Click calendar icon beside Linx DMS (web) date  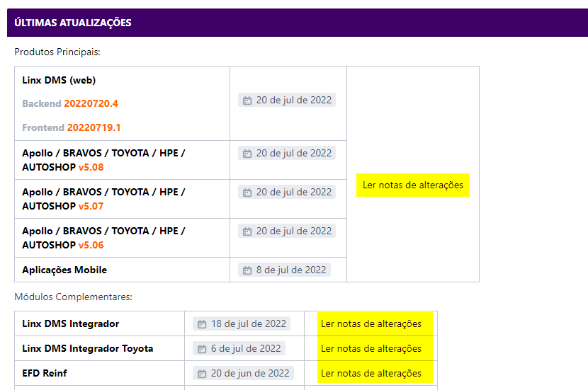[x=247, y=101]
